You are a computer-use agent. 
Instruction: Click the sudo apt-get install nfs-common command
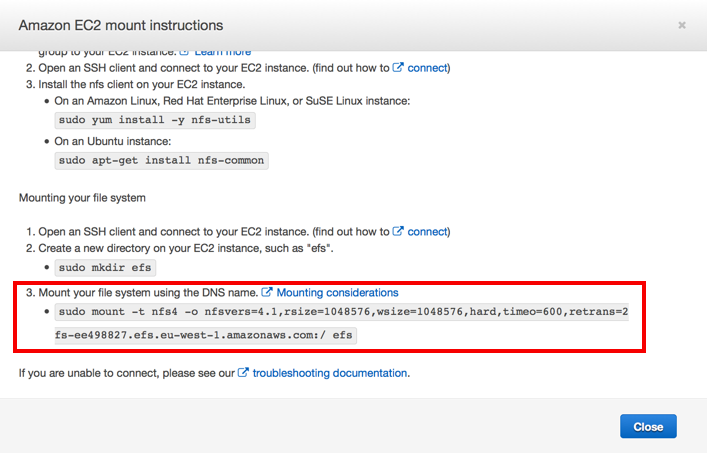click(x=161, y=160)
